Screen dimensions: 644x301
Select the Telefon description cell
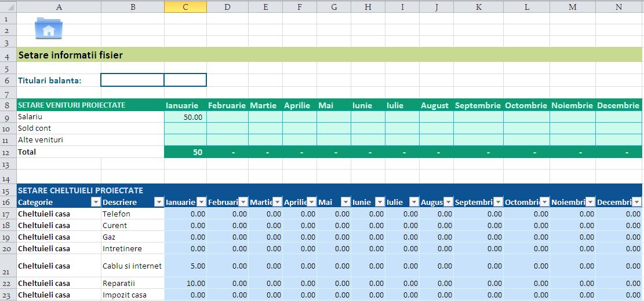[133, 214]
